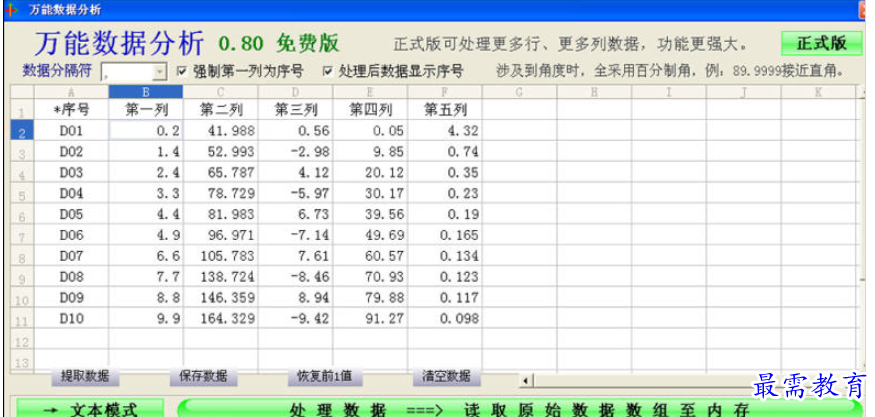The image size is (875, 417).
Task: Click cell with value 65.787
Action: (220, 172)
